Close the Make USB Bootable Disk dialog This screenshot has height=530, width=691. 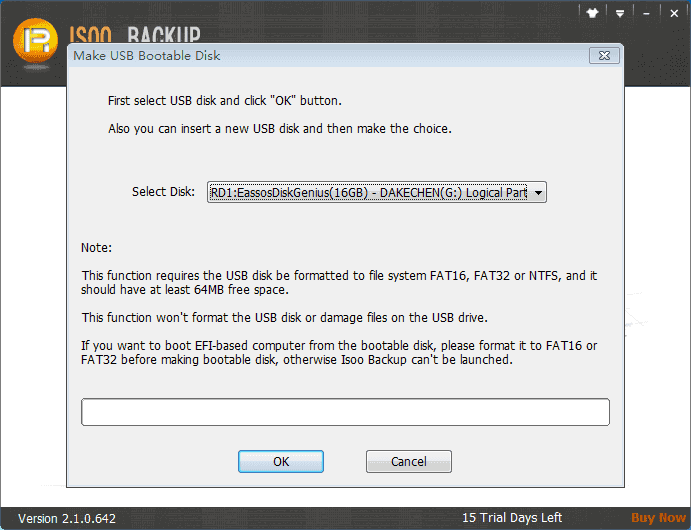click(x=604, y=56)
